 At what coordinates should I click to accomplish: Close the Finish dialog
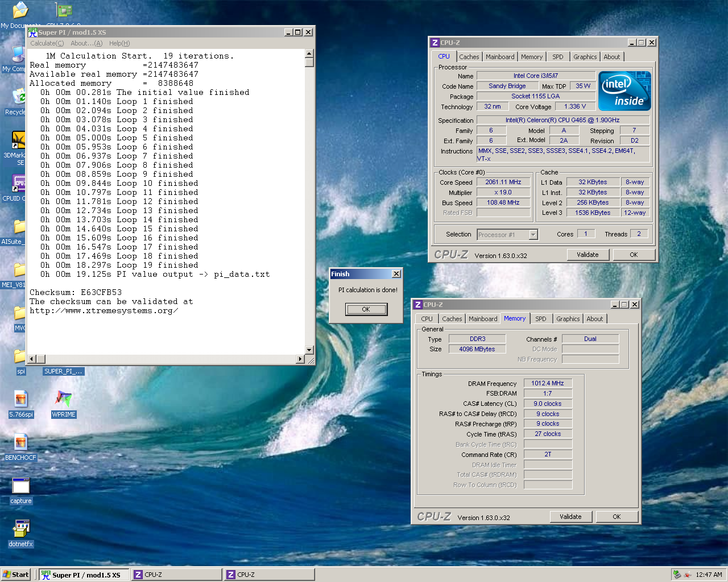click(x=396, y=274)
